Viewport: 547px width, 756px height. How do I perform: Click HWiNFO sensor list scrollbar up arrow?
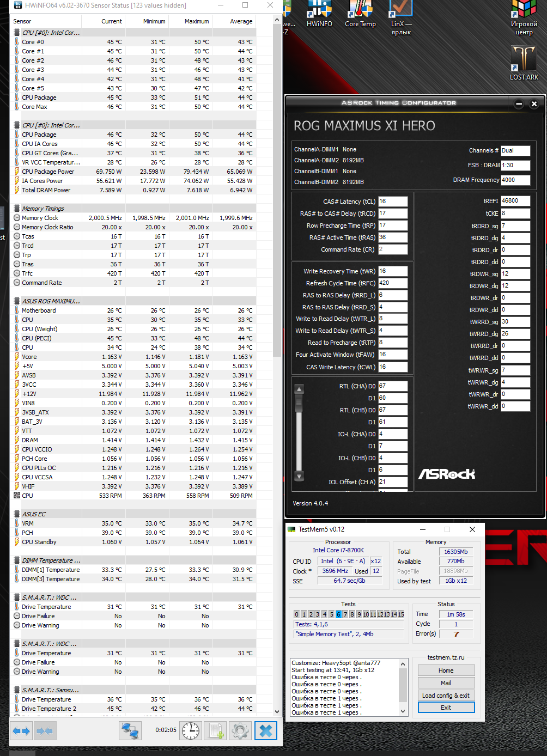point(277,21)
